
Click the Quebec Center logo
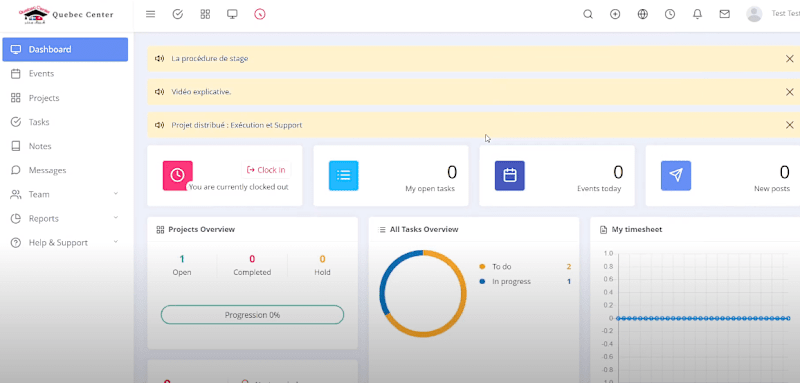click(x=66, y=15)
